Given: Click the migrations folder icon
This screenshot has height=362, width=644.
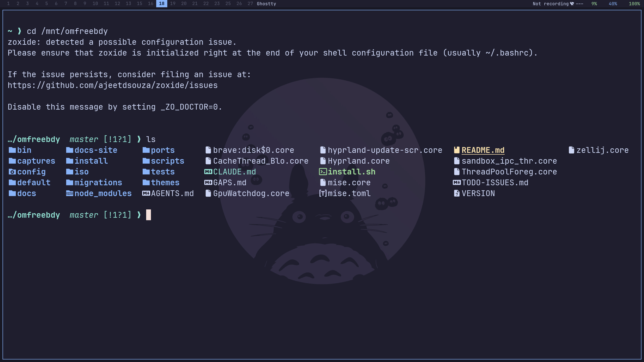Looking at the screenshot, I should coord(69,183).
